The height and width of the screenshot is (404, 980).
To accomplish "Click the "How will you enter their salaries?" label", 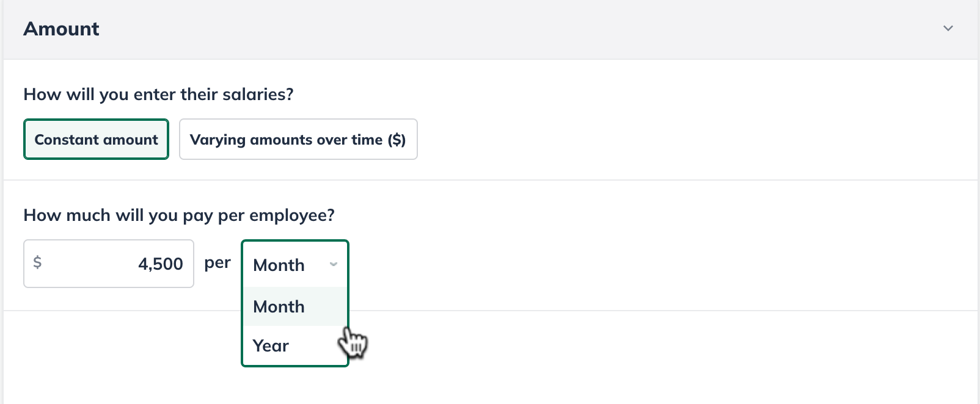I will [158, 95].
